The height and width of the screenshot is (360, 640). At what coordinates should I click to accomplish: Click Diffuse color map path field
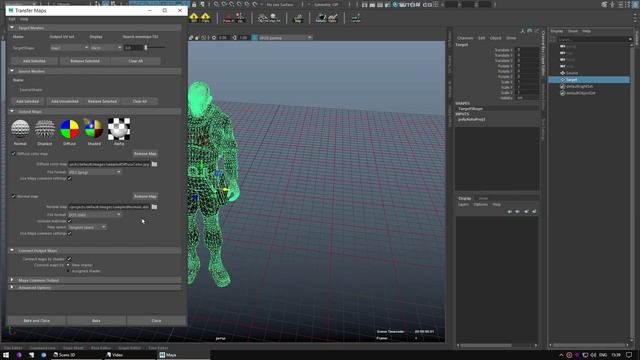coord(109,164)
